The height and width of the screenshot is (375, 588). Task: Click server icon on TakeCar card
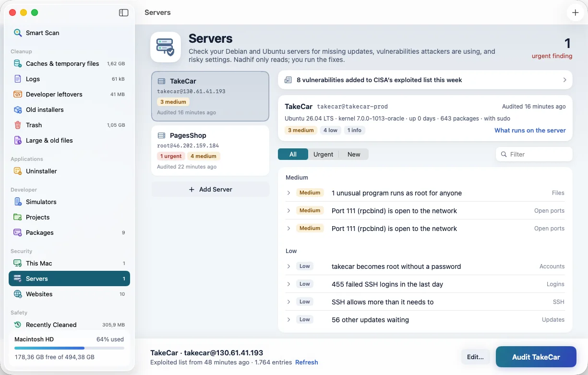[161, 81]
